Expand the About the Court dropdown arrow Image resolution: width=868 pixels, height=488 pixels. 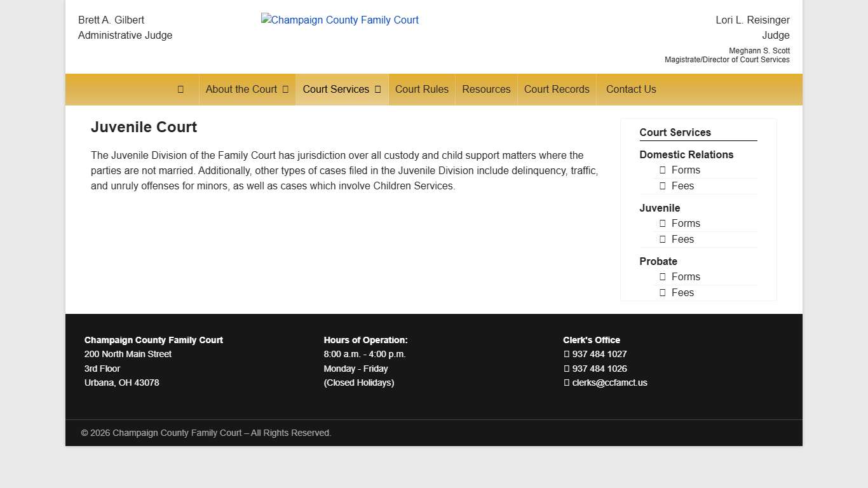click(x=285, y=90)
